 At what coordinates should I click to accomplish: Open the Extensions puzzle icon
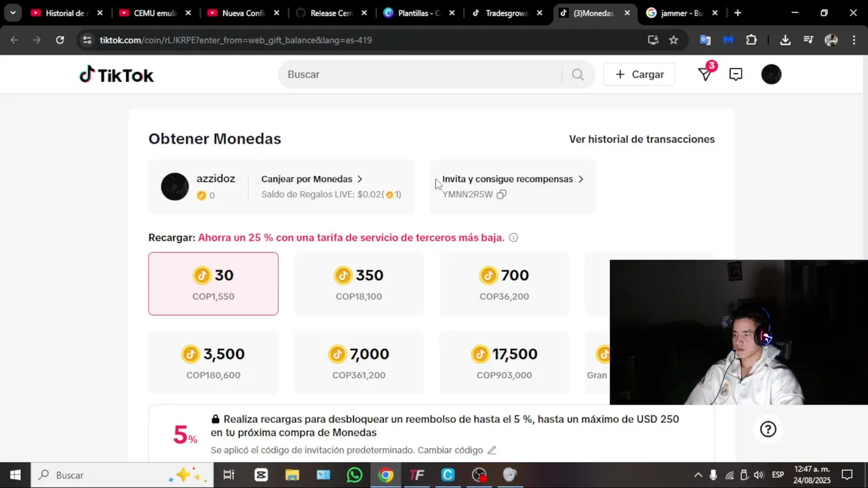pyautogui.click(x=751, y=40)
